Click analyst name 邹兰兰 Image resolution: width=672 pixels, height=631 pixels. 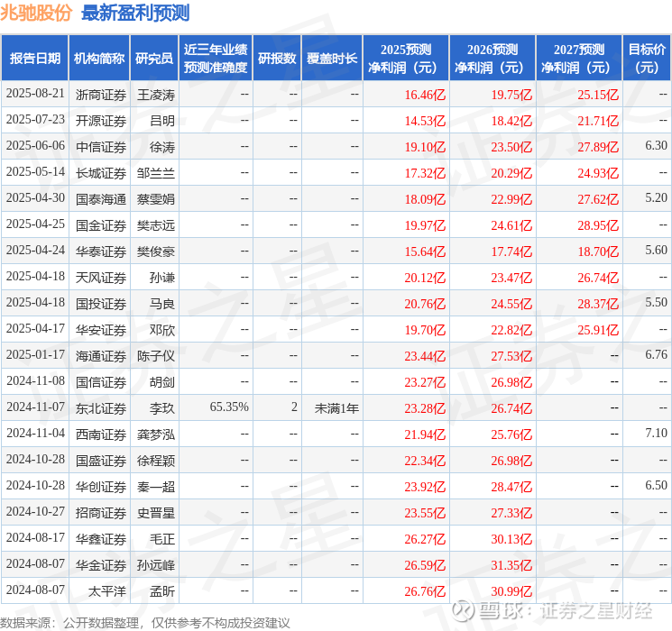tap(156, 173)
